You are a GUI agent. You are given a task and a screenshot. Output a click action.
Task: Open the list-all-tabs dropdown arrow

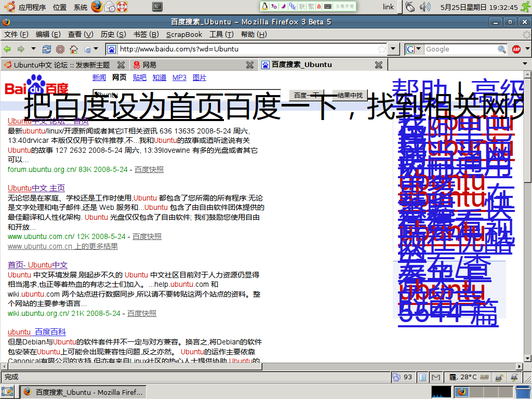coord(525,64)
